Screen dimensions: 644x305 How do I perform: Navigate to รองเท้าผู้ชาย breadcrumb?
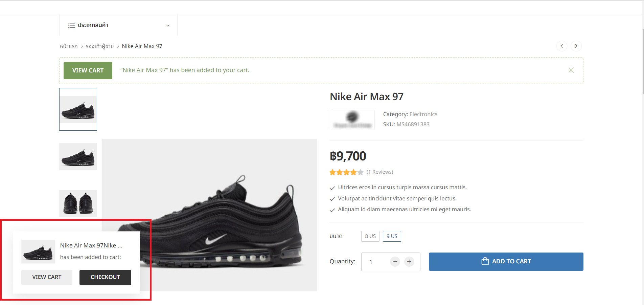(99, 46)
